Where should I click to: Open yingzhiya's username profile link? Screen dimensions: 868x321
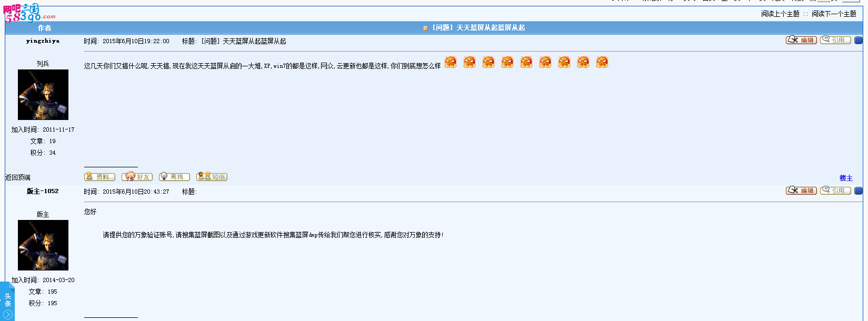pos(43,41)
